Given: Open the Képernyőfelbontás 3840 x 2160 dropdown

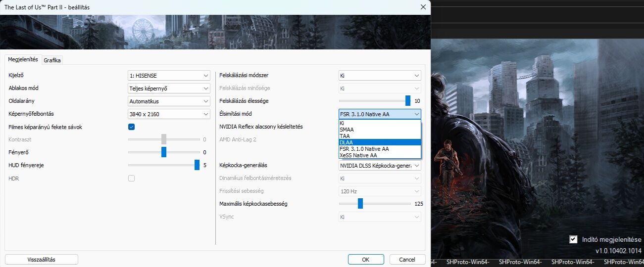Looking at the screenshot, I should (169, 114).
